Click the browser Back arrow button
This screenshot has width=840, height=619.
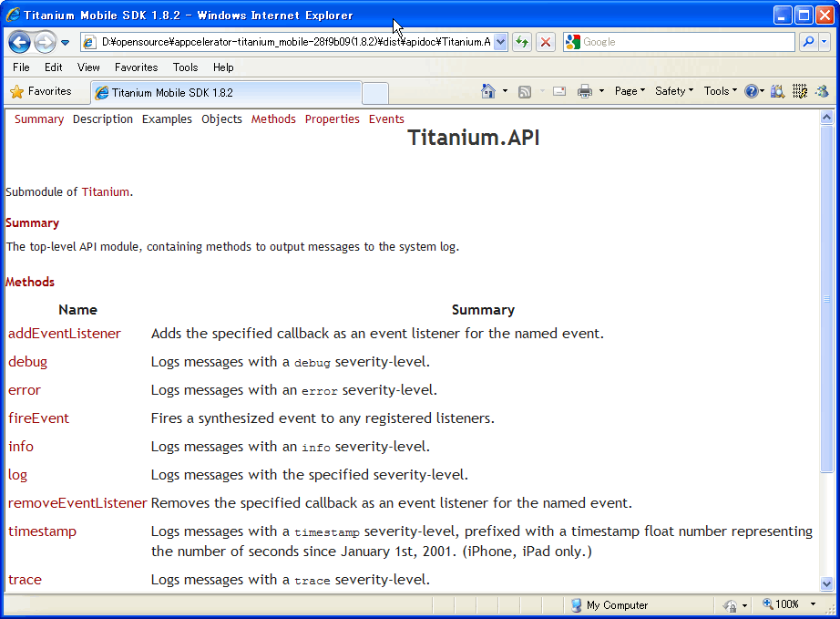coord(19,42)
